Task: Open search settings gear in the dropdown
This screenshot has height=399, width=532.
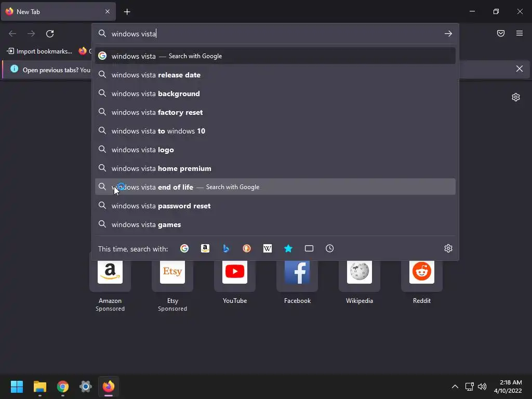Action: click(448, 248)
